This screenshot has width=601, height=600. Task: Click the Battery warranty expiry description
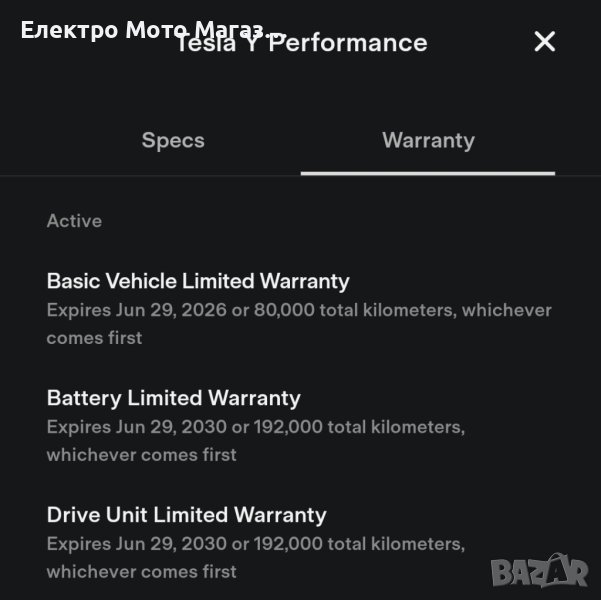click(x=255, y=427)
